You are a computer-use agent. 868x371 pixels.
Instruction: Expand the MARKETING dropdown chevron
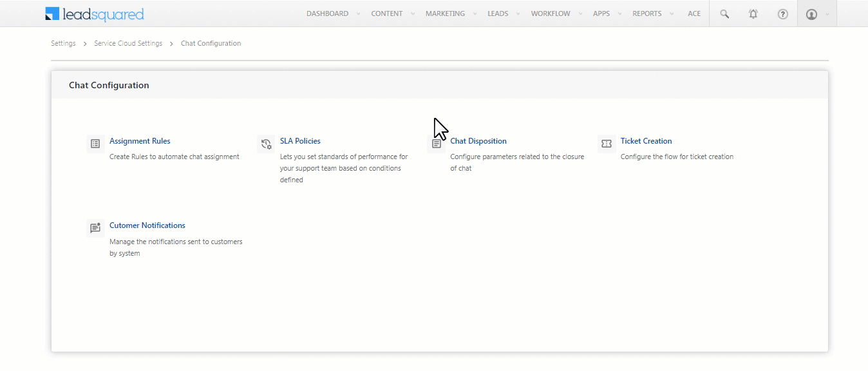pos(475,13)
